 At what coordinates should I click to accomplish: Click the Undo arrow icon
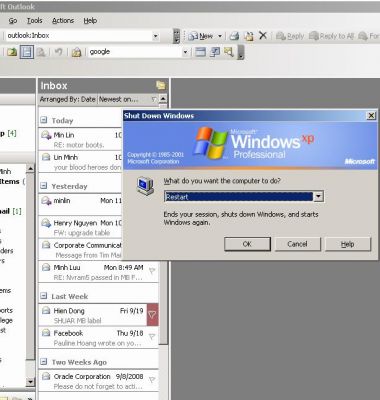click(58, 52)
